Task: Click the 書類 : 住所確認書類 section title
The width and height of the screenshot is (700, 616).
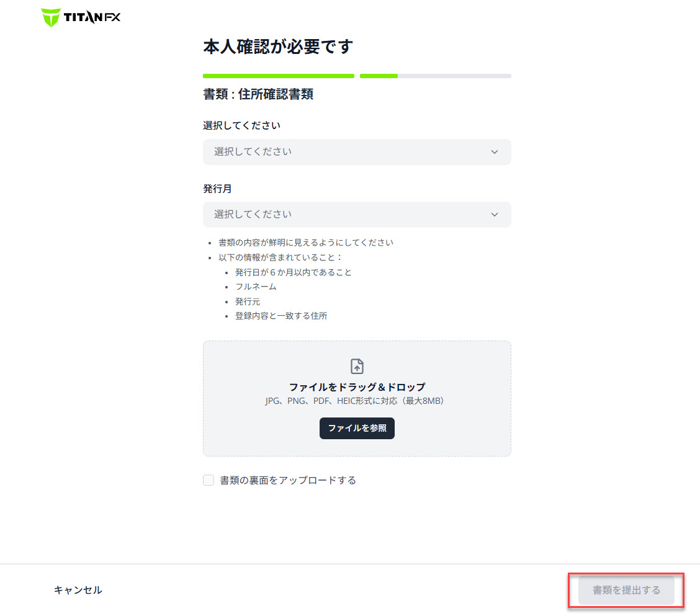Action: point(258,94)
